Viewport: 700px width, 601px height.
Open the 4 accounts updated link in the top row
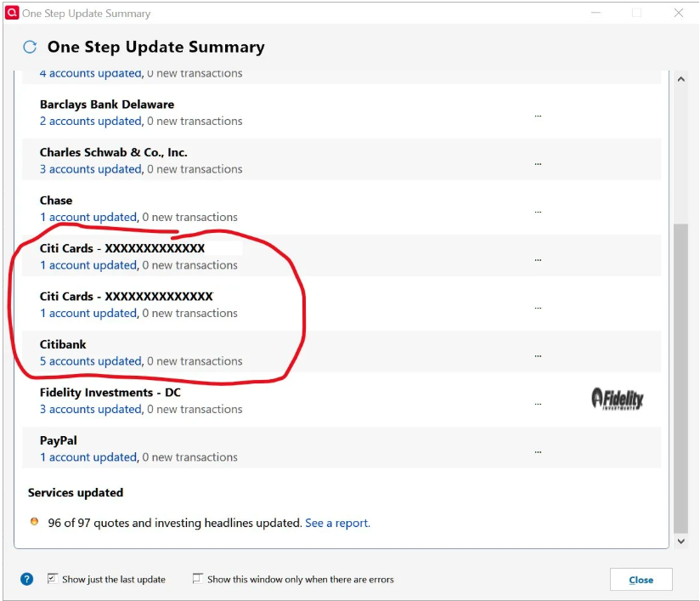pyautogui.click(x=91, y=74)
